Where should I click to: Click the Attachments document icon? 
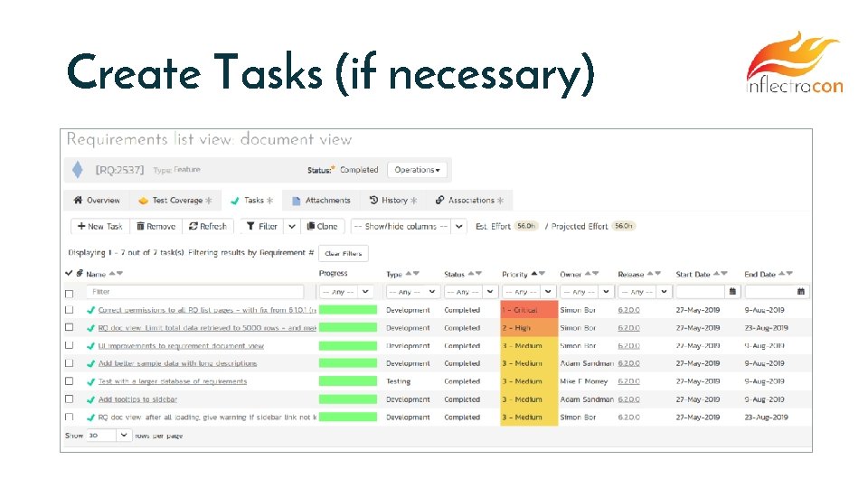pos(297,201)
